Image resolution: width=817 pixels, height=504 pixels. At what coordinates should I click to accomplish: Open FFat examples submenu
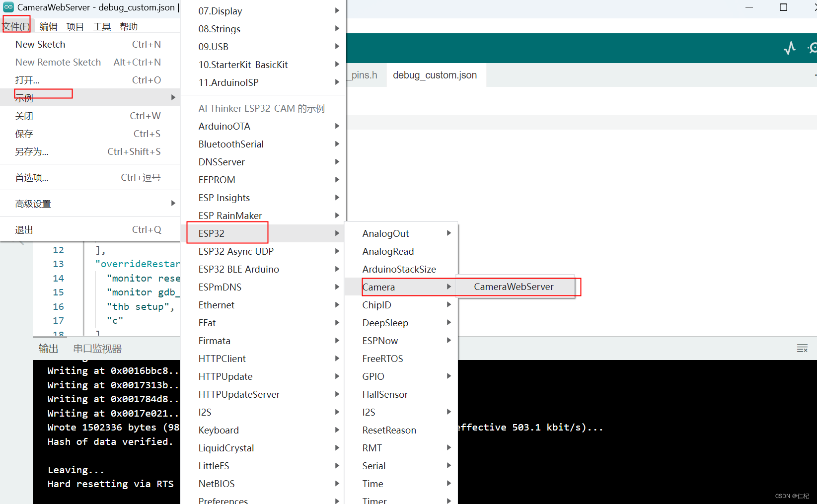pyautogui.click(x=263, y=323)
